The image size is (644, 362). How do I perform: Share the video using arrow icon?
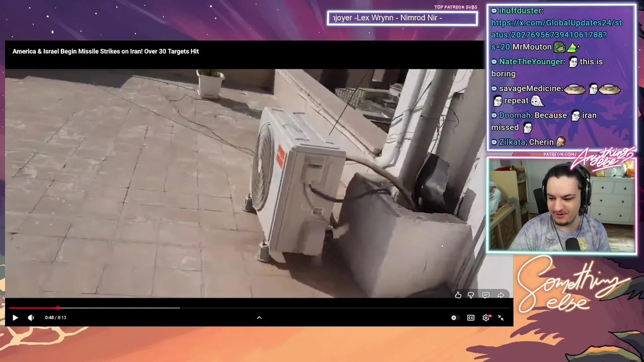[x=501, y=295]
